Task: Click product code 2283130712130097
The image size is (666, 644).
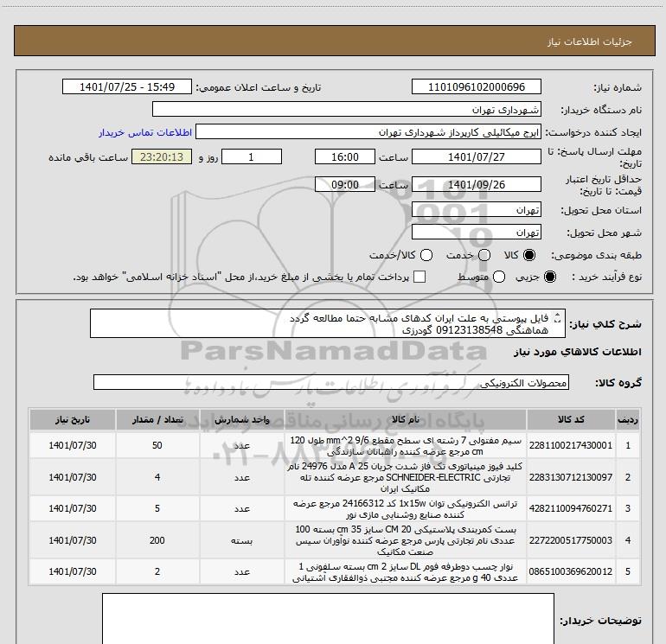Action: (x=571, y=477)
